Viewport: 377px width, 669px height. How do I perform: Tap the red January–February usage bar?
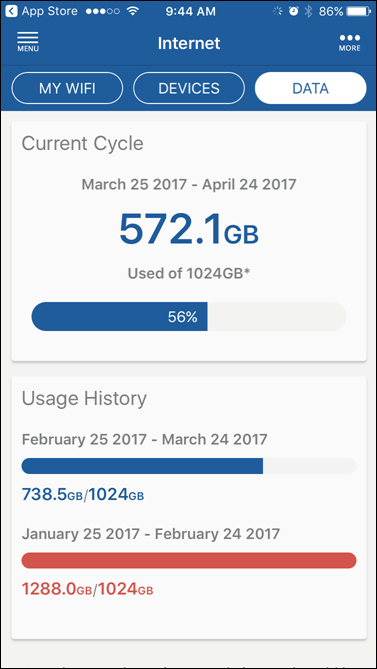[189, 561]
